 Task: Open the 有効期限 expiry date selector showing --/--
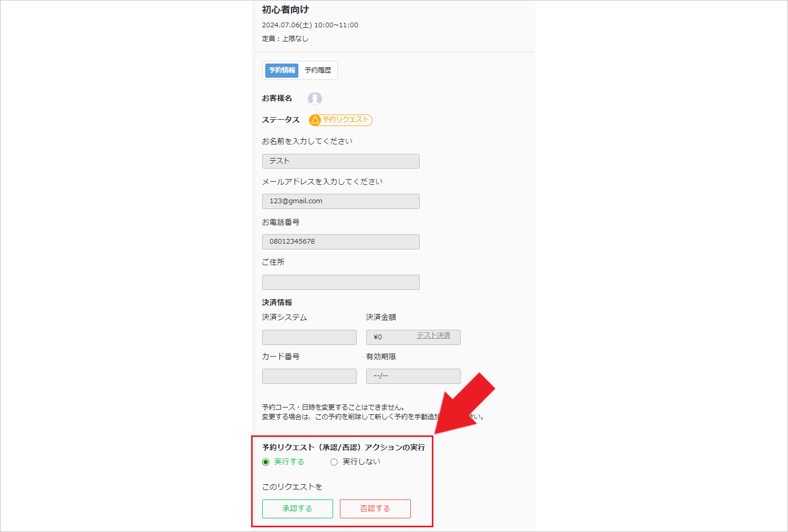point(413,376)
